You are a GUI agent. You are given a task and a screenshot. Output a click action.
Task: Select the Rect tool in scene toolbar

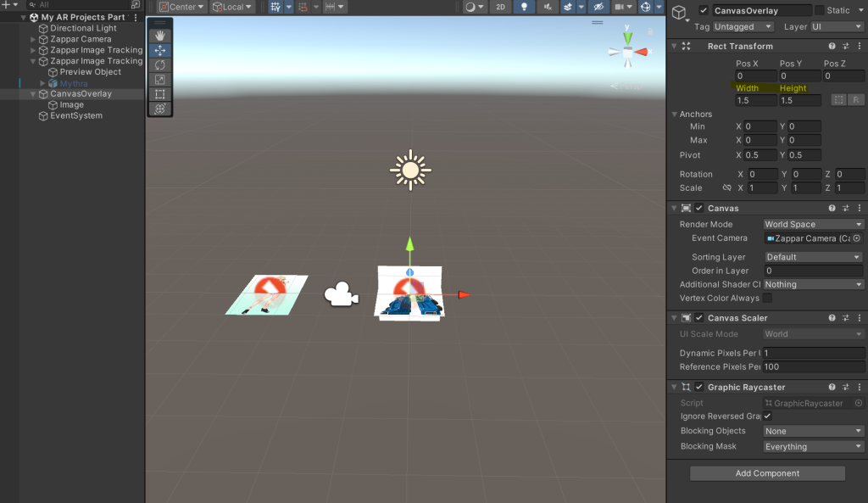pos(159,94)
